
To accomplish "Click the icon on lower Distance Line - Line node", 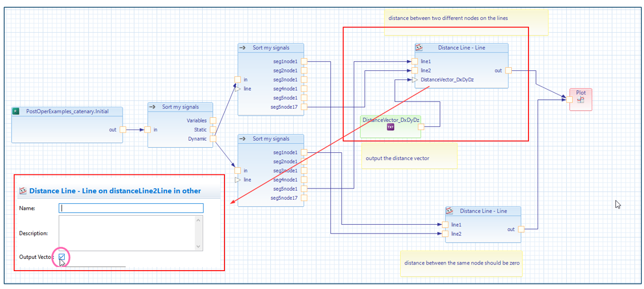I will pos(450,211).
